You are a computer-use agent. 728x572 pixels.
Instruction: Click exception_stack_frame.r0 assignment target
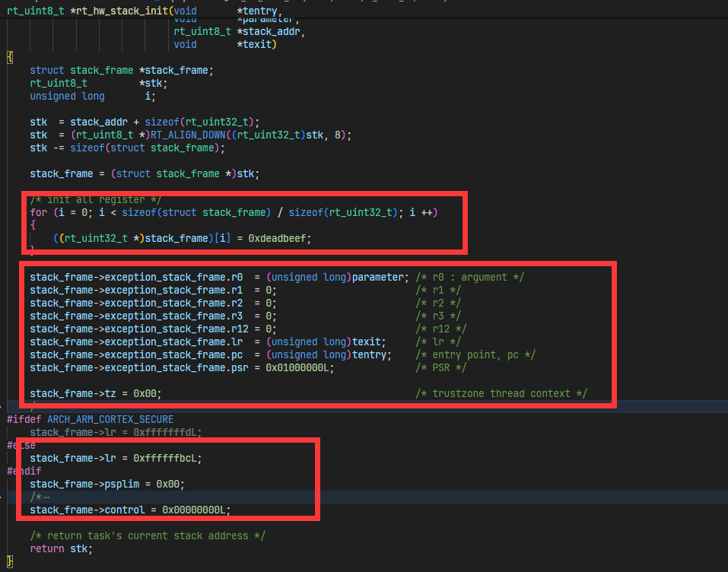click(x=136, y=277)
